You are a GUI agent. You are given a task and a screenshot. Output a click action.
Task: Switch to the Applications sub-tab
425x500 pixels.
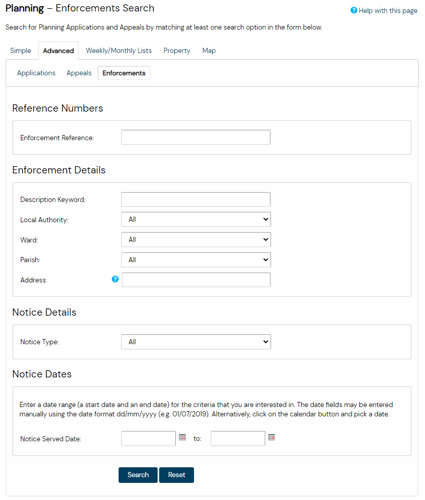coord(36,73)
